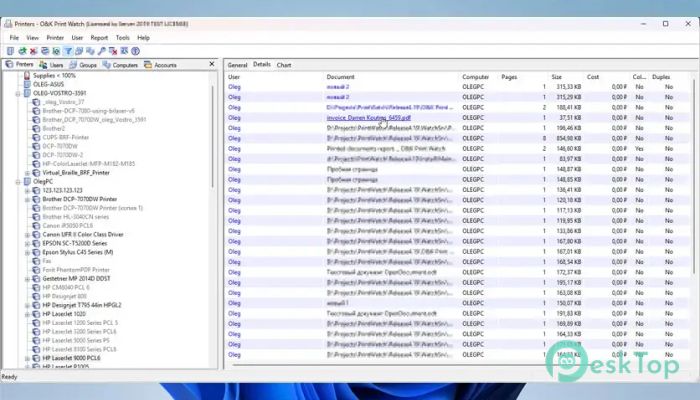This screenshot has height=400, width=700.
Task: Switch to the Printers panel tab
Action: pyautogui.click(x=20, y=65)
